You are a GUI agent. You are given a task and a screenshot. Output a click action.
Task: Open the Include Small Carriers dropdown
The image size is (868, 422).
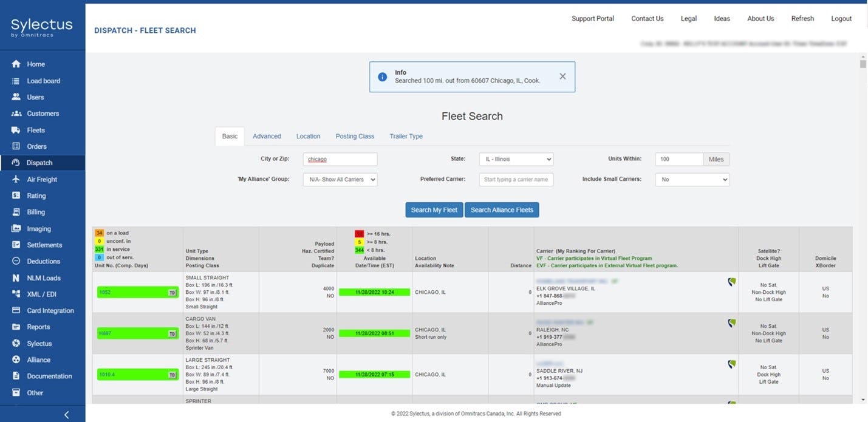[691, 179]
